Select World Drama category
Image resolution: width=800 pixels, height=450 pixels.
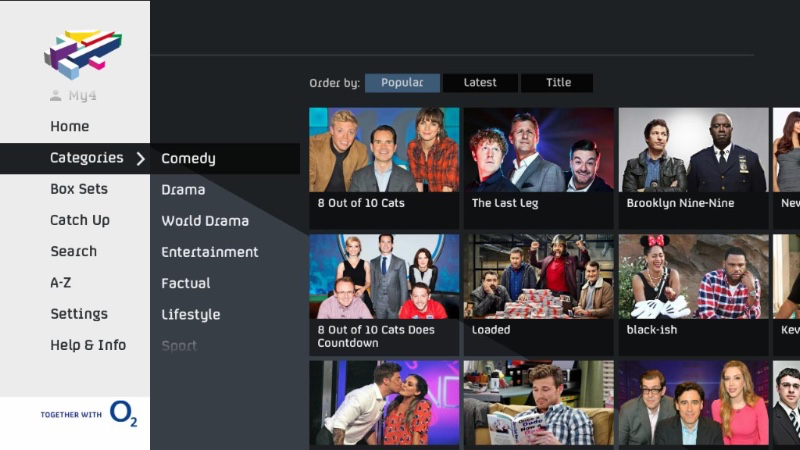pos(205,221)
